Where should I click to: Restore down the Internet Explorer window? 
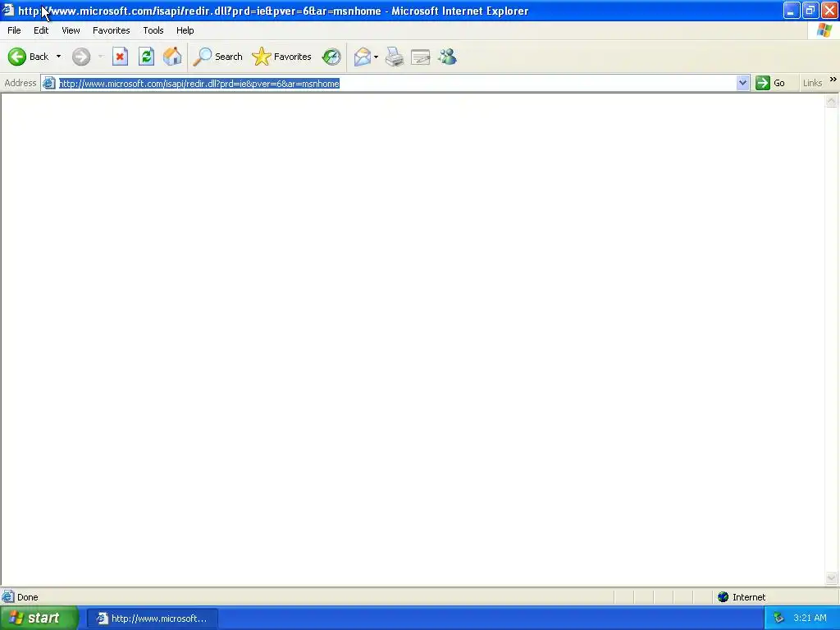coord(810,10)
